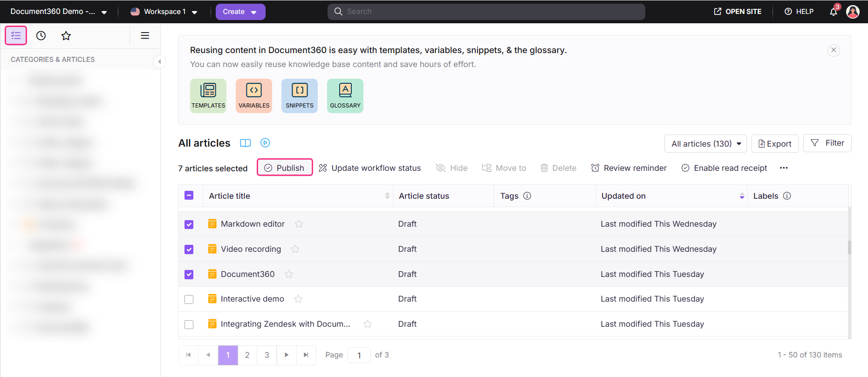
Task: Play the All articles video tutorial icon
Action: click(265, 143)
